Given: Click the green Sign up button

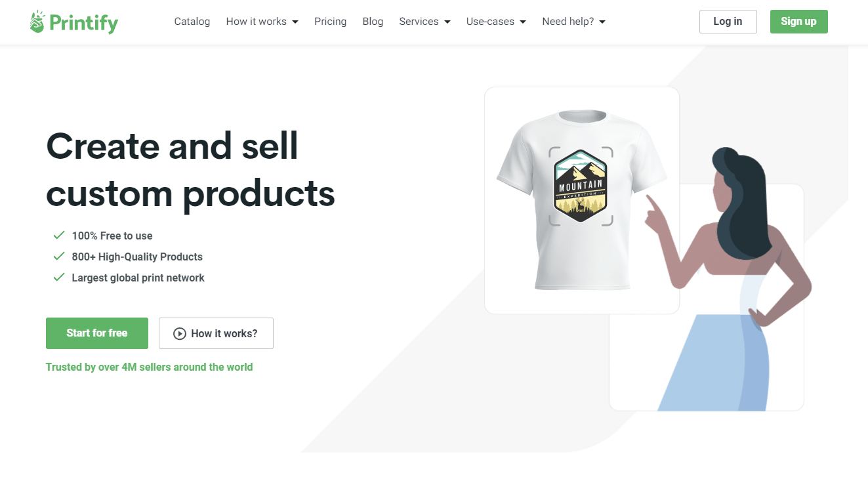Looking at the screenshot, I should point(798,22).
